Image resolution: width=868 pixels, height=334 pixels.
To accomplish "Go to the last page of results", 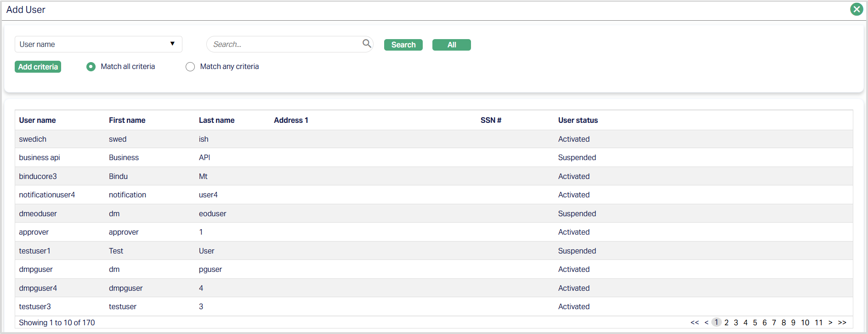I will 842,322.
